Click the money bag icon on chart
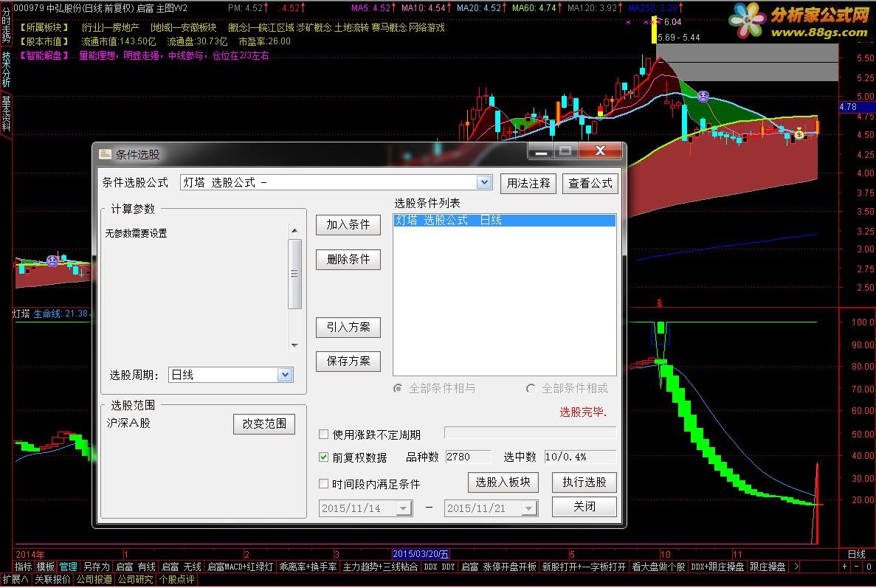 (799, 134)
